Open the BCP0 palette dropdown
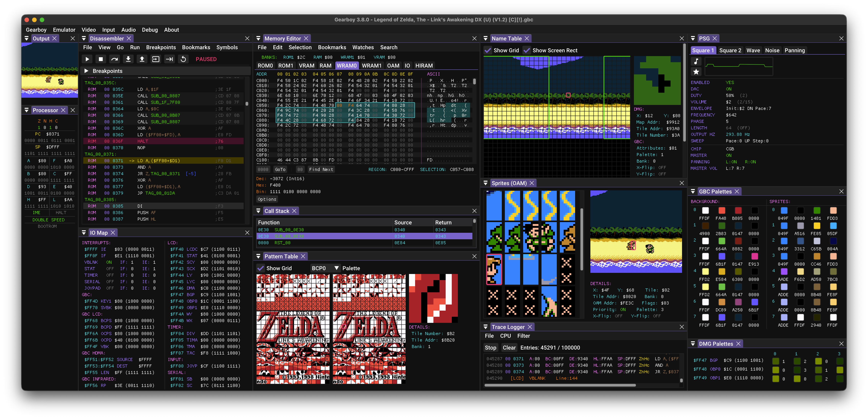 pyautogui.click(x=336, y=268)
